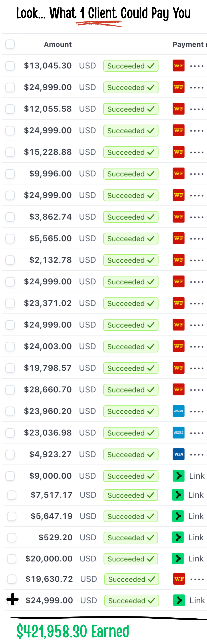This screenshot has height=644, width=207.
Task: Click the $3,862.74 amount
Action: (50, 217)
